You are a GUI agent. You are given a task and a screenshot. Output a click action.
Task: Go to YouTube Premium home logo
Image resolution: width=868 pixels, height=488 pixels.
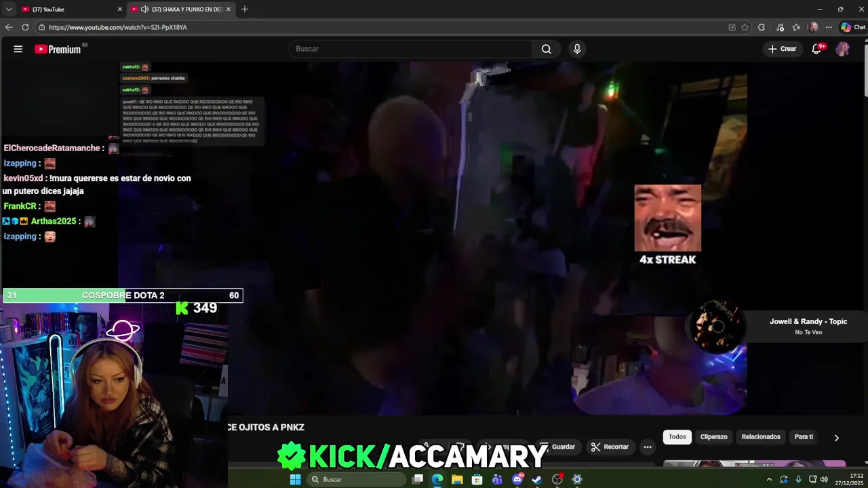[58, 49]
